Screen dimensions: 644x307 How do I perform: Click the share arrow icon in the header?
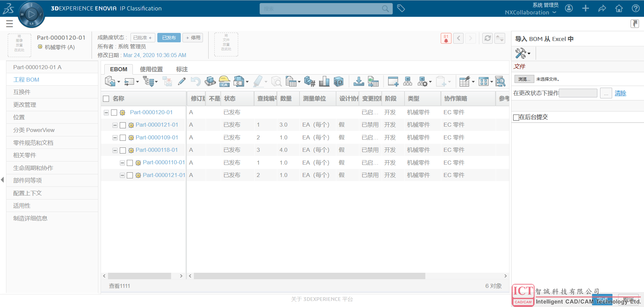[602, 8]
